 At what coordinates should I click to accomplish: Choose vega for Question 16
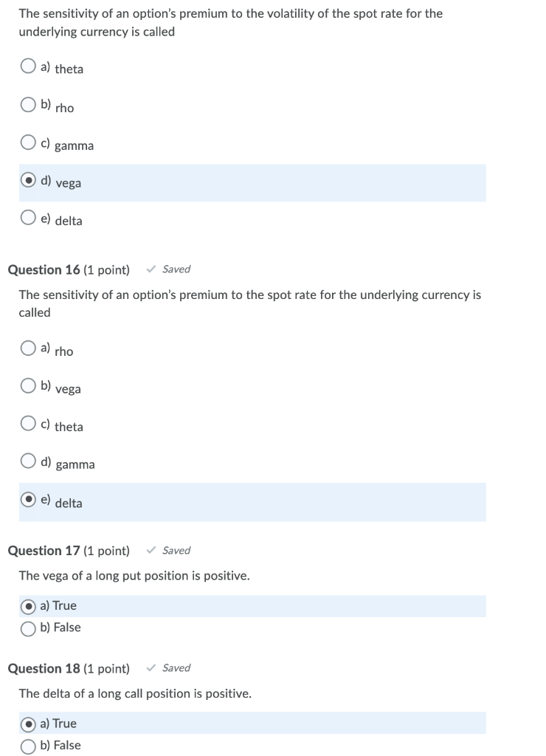pyautogui.click(x=27, y=385)
